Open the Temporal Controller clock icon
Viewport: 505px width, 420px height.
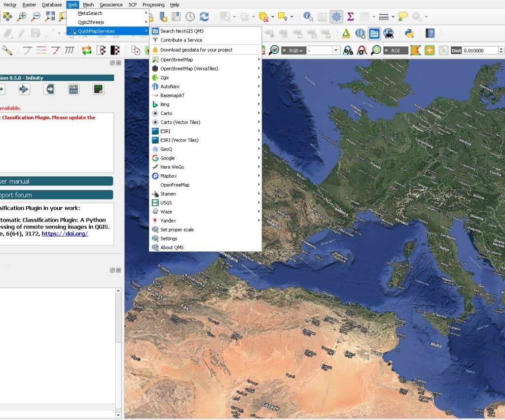(190, 16)
